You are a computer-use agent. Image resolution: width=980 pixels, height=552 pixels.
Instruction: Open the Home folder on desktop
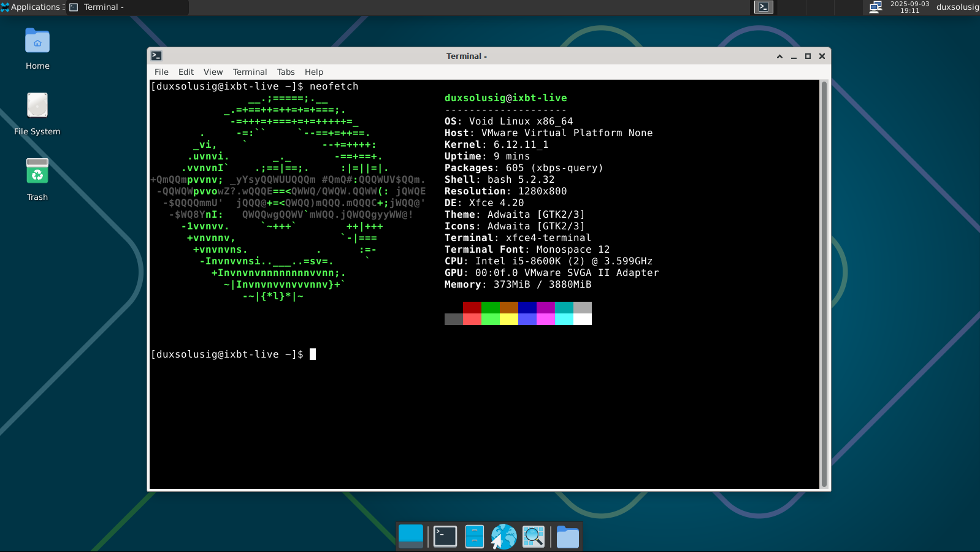click(x=37, y=42)
